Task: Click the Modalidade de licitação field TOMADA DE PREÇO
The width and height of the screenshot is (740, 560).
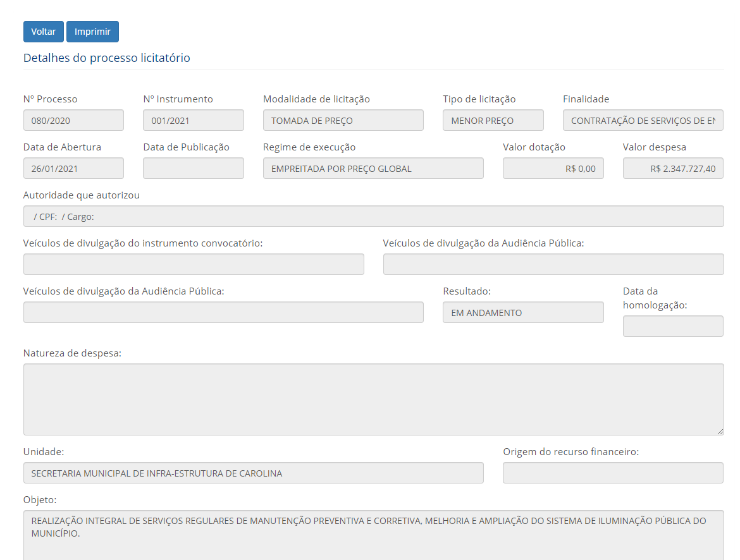Action: (x=343, y=120)
